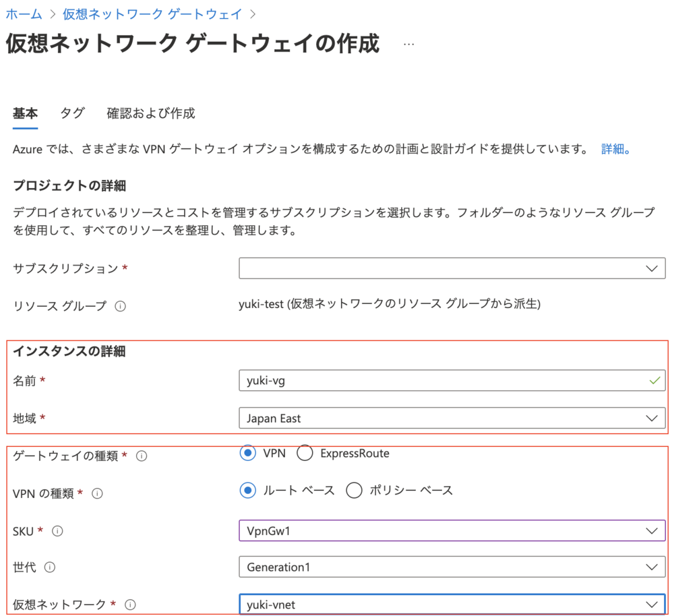Viewport: 674px width, 616px height.
Task: Switch to the タグ tab
Action: pos(72,113)
